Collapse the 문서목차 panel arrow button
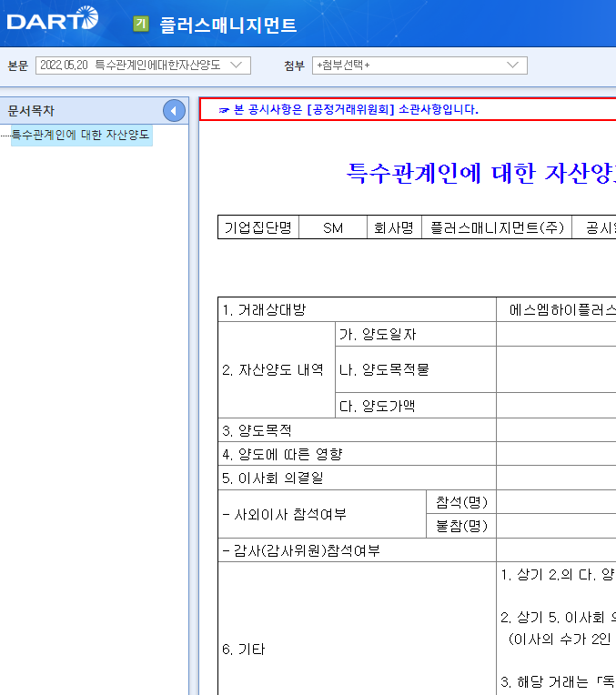 (x=174, y=111)
